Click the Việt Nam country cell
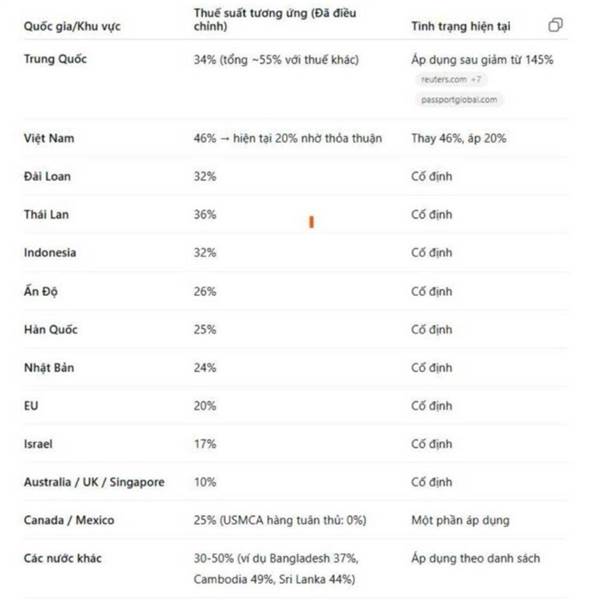 (x=49, y=138)
